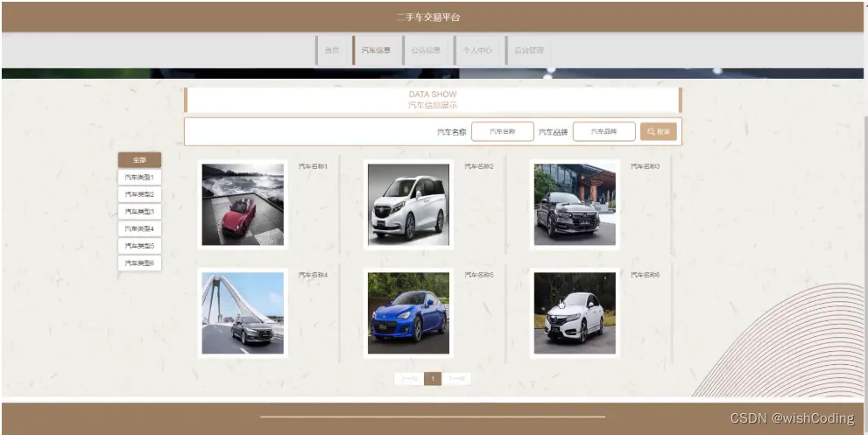Click the 汽车信息展示 subtitle

433,105
